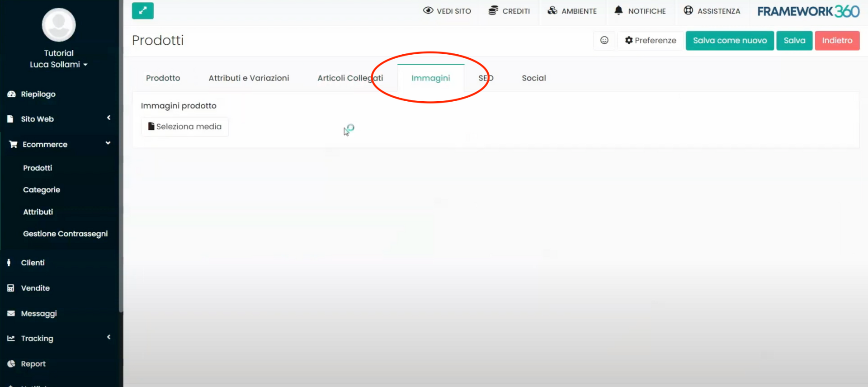Click the gear icon in Preferenze
This screenshot has height=387, width=868.
628,40
